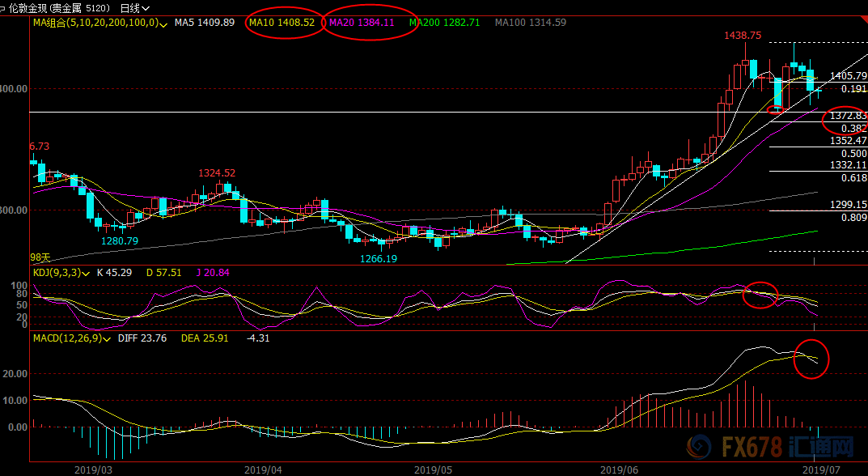Select the MA5 1409.89 label

(205, 23)
